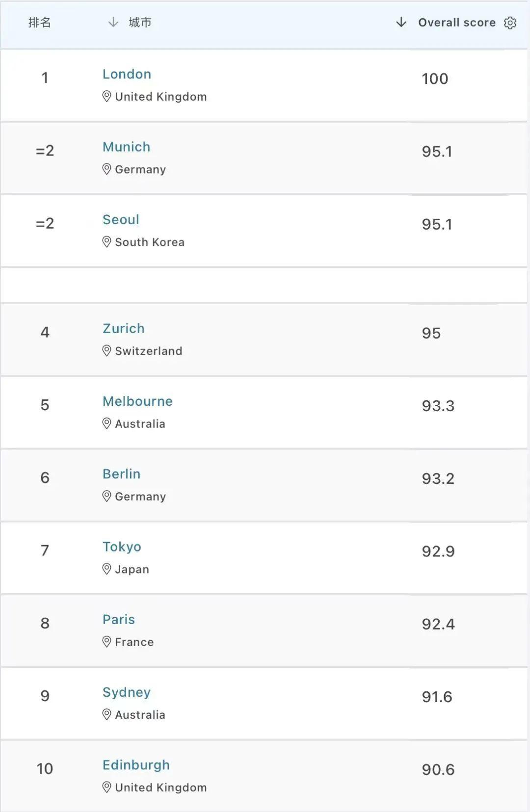Click the location pin beside Japan

click(x=106, y=569)
